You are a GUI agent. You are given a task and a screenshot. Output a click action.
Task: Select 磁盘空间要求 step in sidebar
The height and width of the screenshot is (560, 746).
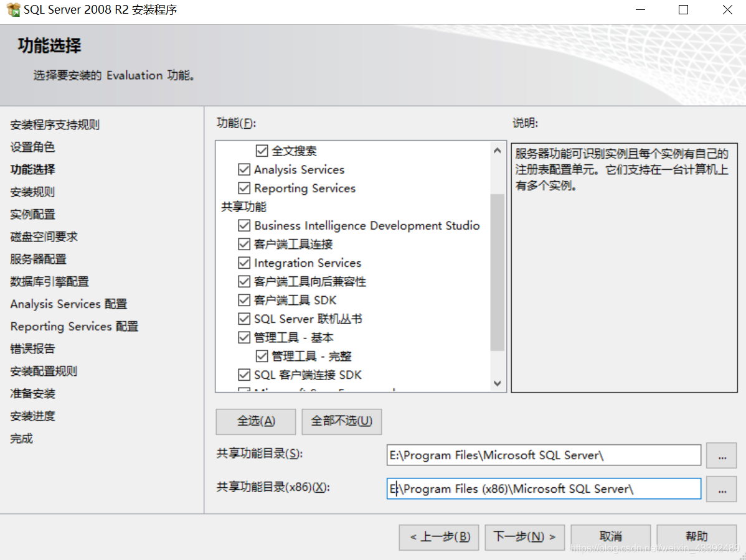point(44,236)
